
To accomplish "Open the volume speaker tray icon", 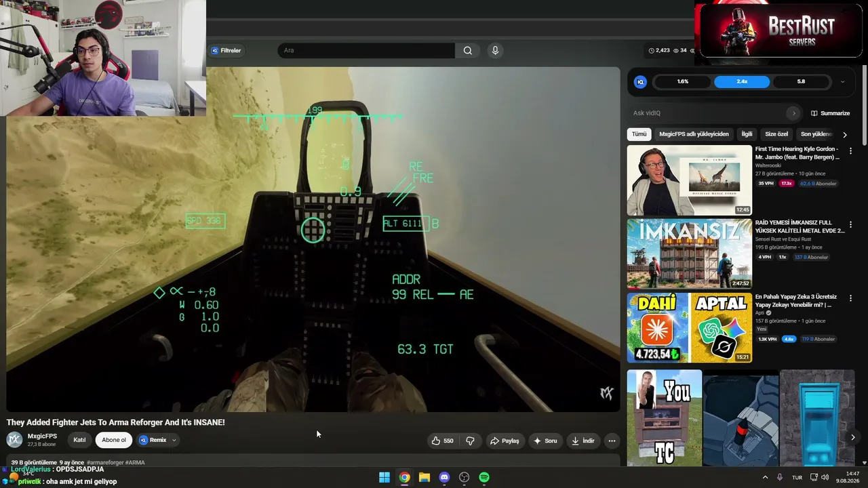I will [x=825, y=477].
